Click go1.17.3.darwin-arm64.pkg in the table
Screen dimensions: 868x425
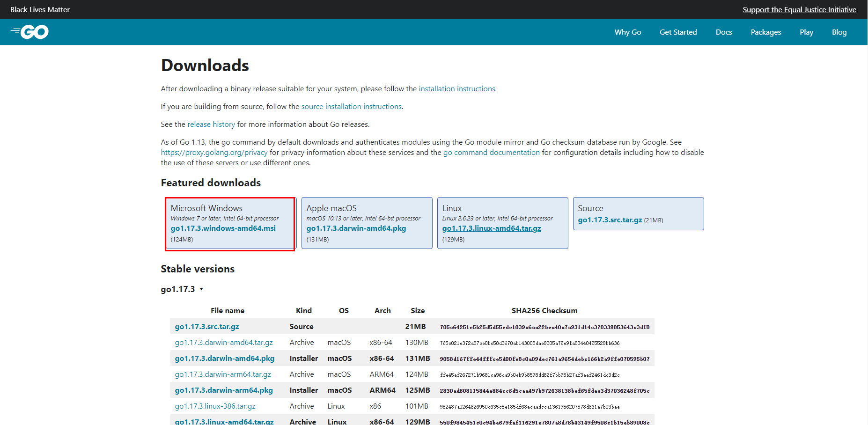[224, 390]
